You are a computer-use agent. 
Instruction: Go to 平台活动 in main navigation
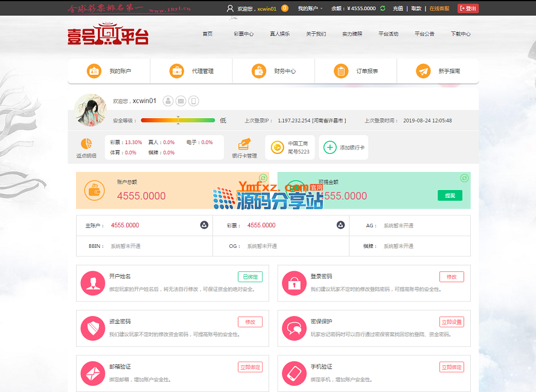coord(388,34)
